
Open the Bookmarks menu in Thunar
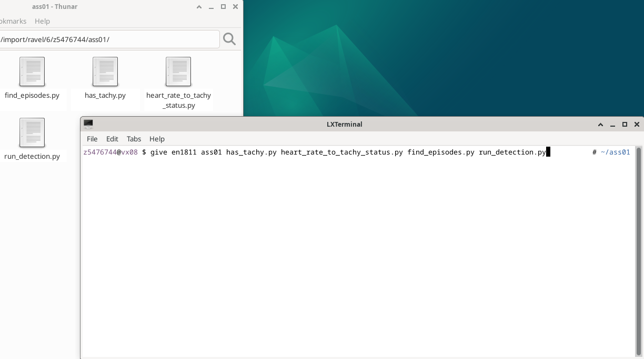(13, 21)
